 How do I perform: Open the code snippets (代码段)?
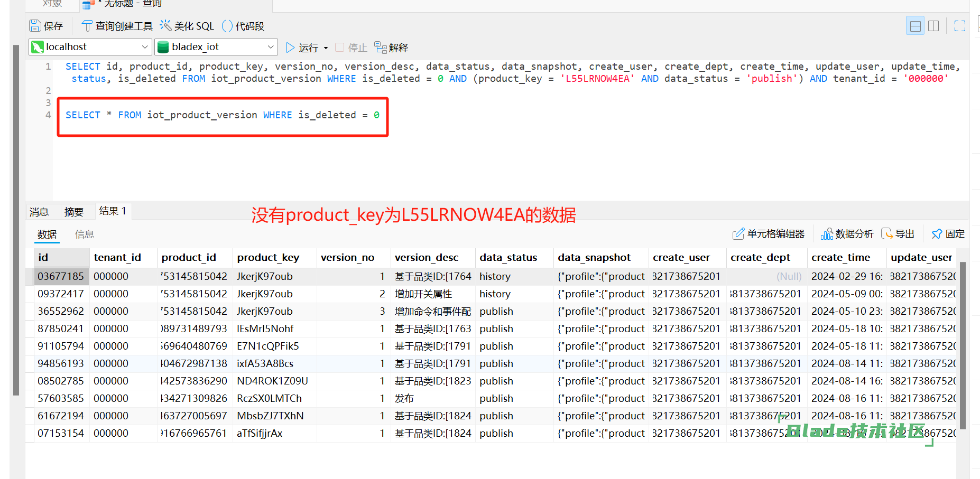(243, 26)
